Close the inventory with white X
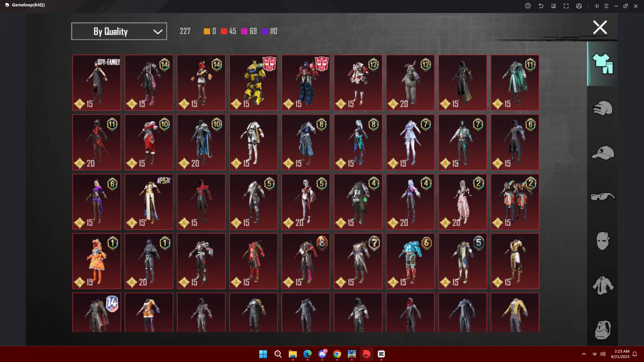The height and width of the screenshot is (362, 644). click(600, 27)
